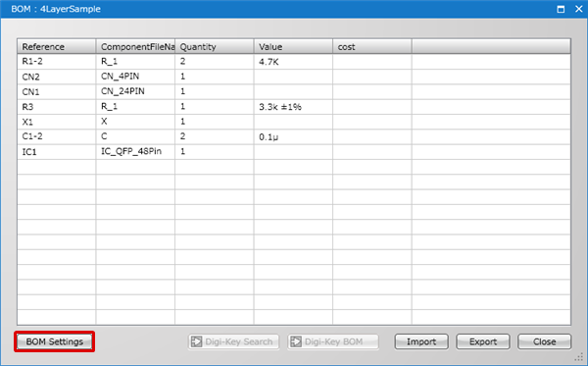This screenshot has height=366, width=588.
Task: Import a BOM file
Action: coord(421,341)
